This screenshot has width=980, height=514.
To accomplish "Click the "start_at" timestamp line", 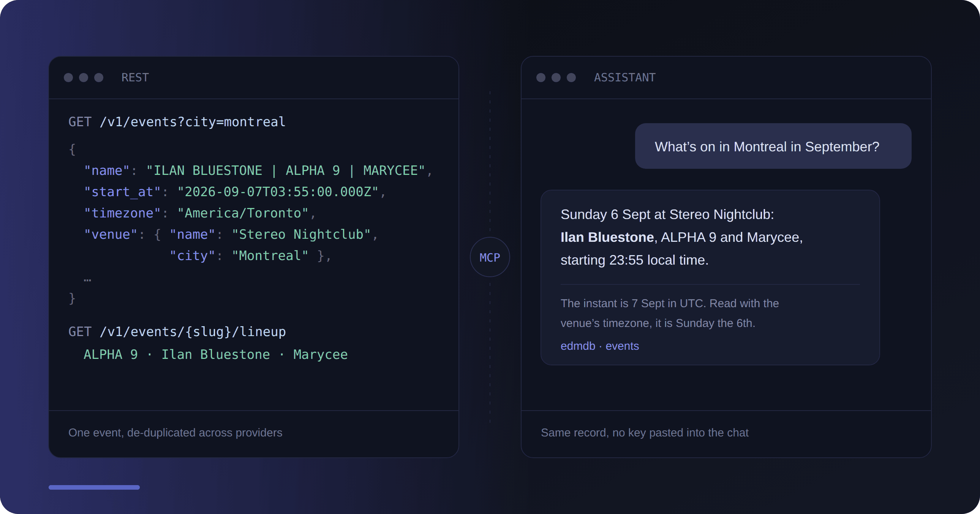I will [235, 192].
